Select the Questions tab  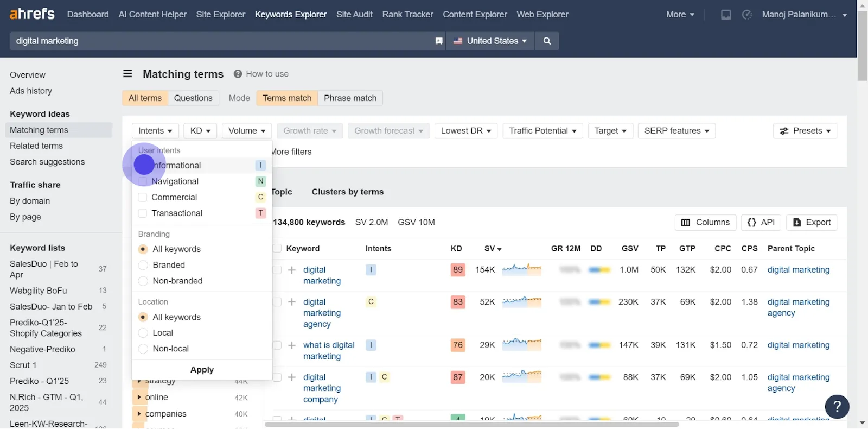point(193,98)
